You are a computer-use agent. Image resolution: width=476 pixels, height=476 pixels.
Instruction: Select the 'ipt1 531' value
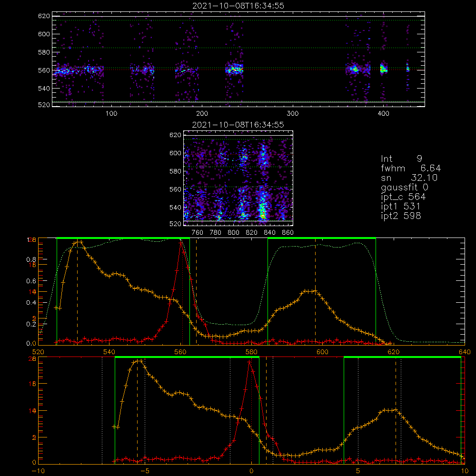(x=401, y=207)
